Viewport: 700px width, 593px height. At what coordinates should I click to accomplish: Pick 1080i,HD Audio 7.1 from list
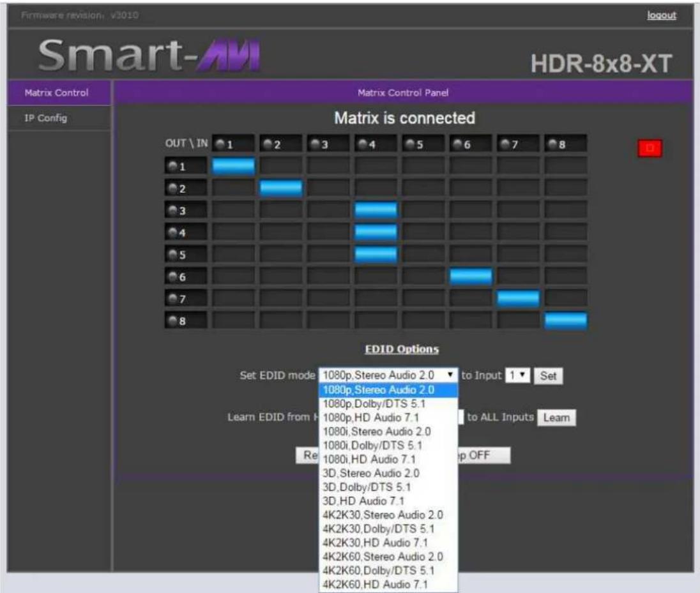pyautogui.click(x=388, y=459)
